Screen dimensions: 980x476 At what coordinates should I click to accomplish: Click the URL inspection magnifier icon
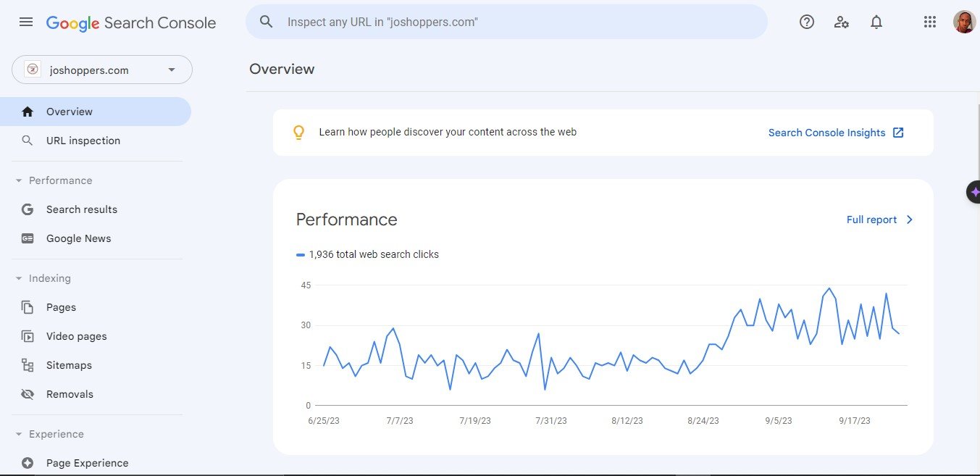pyautogui.click(x=28, y=141)
